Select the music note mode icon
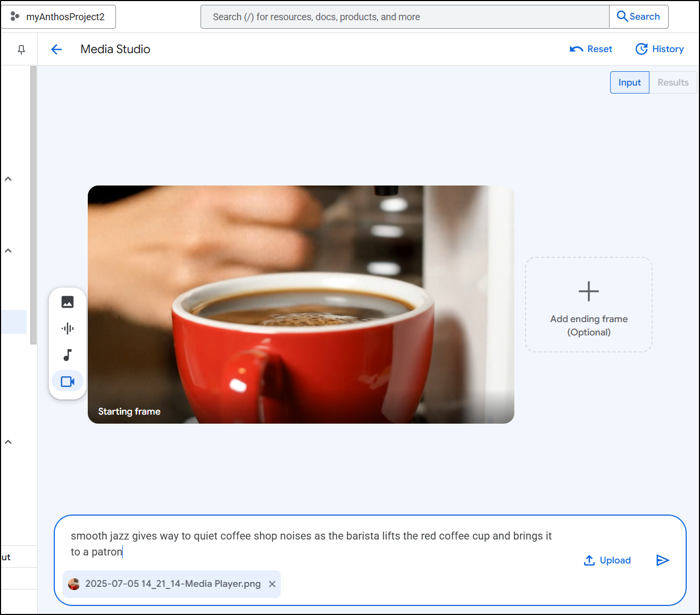The width and height of the screenshot is (700, 615). (x=68, y=355)
